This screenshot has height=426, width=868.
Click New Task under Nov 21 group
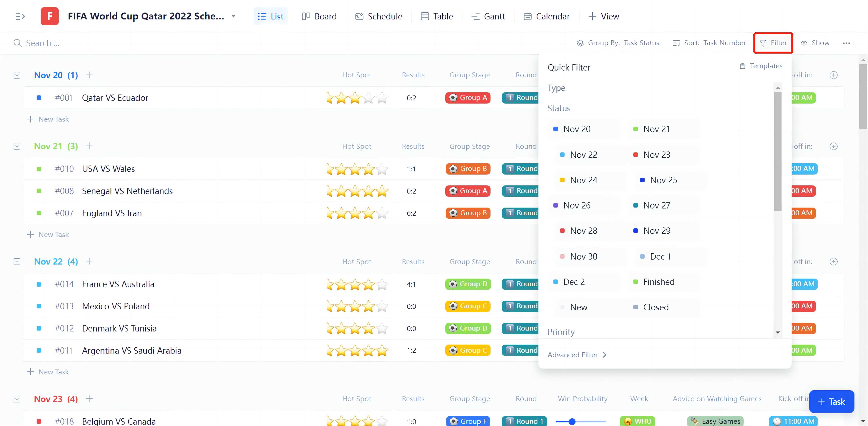48,234
